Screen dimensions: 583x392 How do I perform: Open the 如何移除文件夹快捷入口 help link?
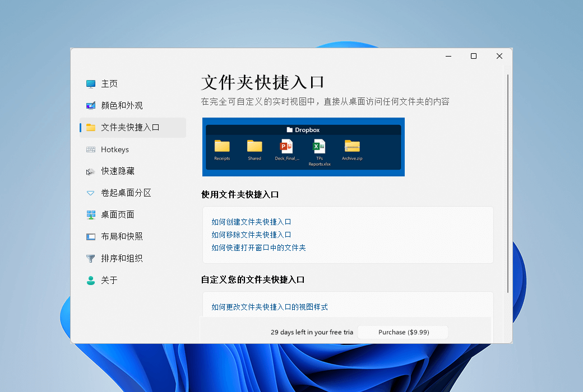(251, 235)
